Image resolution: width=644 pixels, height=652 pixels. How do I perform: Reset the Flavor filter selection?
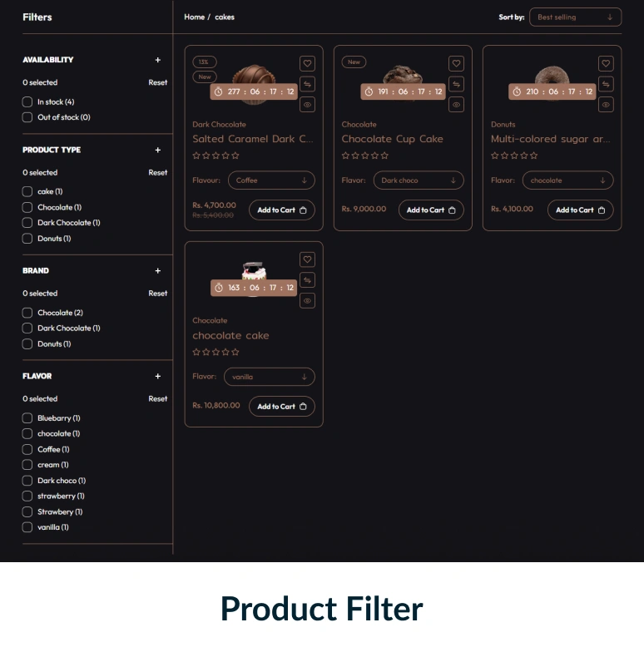[158, 399]
